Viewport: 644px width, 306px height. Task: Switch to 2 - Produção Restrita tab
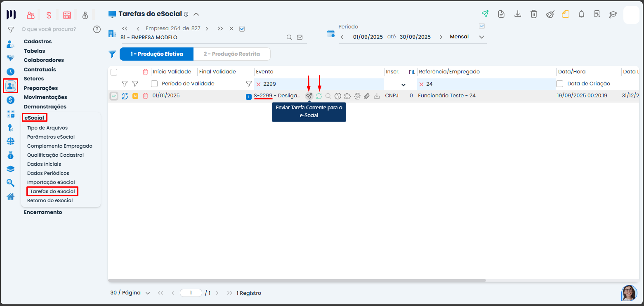(231, 54)
